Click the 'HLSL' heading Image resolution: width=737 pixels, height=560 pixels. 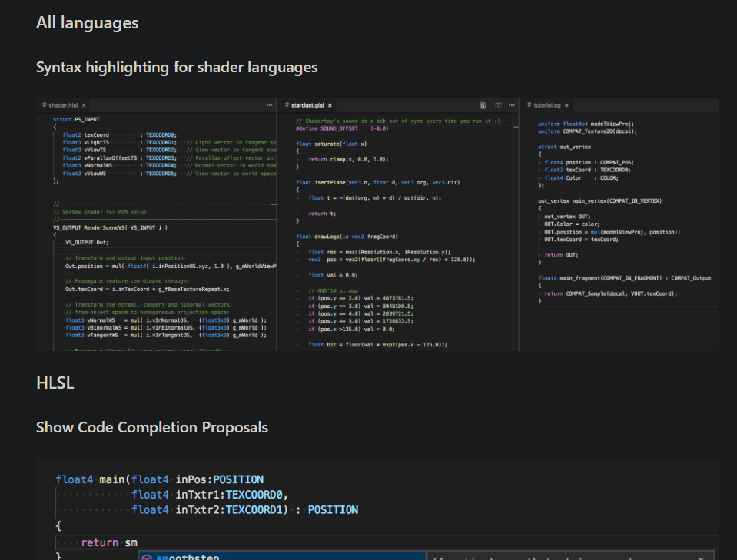(x=55, y=383)
